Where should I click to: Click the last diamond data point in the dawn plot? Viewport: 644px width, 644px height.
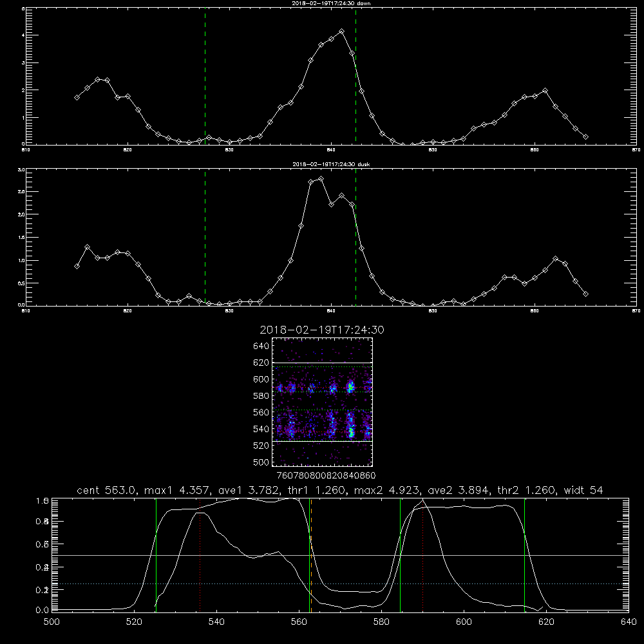(585, 137)
